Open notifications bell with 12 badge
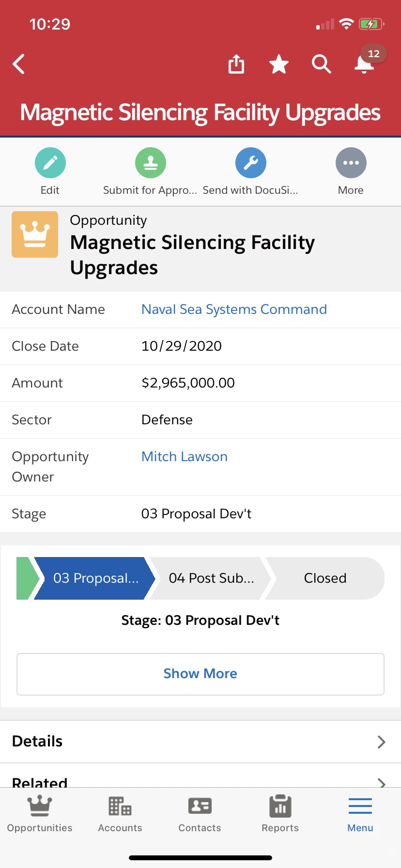The width and height of the screenshot is (401, 868). [364, 64]
